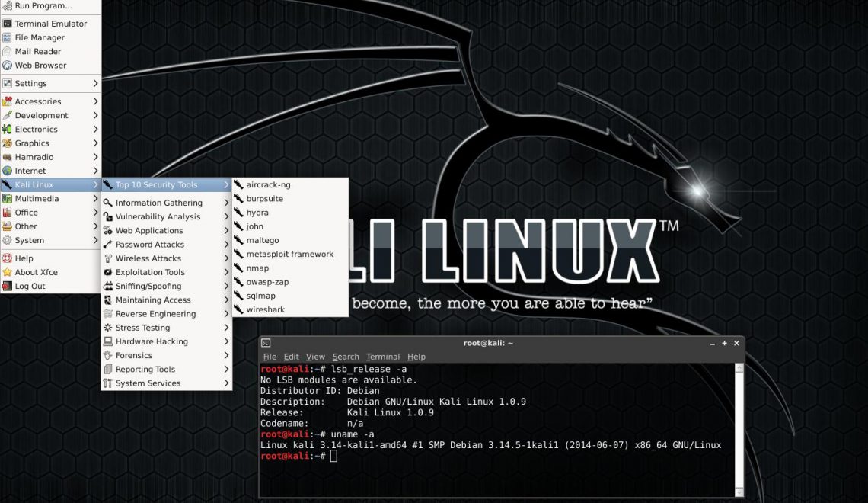868x503 pixels.
Task: Click the Graphics category icon
Action: pyautogui.click(x=7, y=143)
